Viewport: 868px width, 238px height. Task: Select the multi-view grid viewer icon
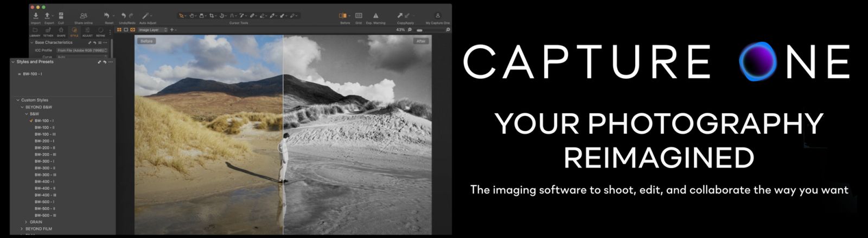point(120,30)
